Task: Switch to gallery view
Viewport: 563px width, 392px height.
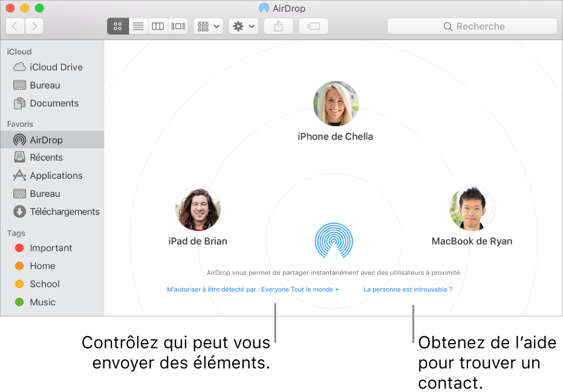Action: pyautogui.click(x=178, y=26)
